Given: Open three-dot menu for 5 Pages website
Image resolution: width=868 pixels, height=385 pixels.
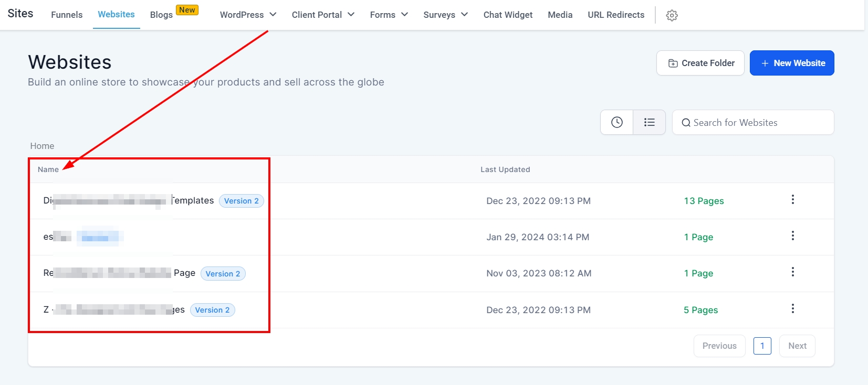Looking at the screenshot, I should 792,309.
